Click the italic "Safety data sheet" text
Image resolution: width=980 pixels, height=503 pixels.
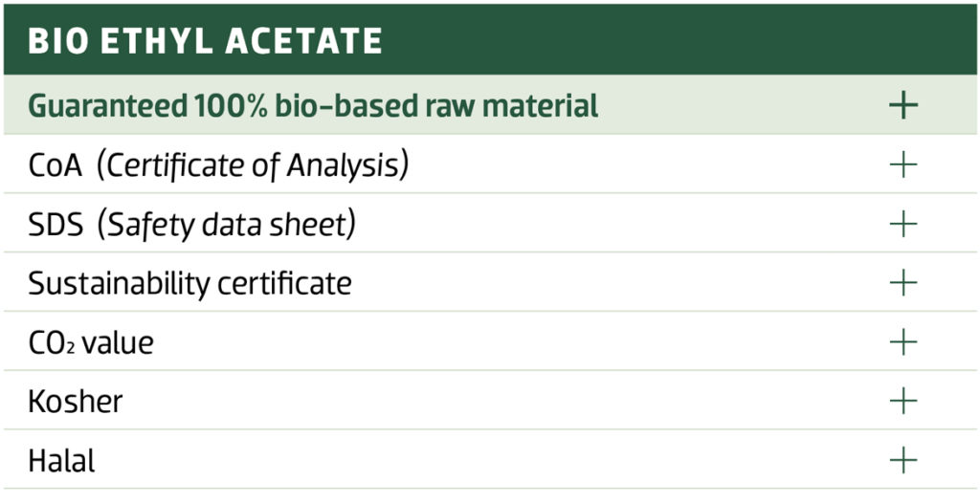pos(231,225)
